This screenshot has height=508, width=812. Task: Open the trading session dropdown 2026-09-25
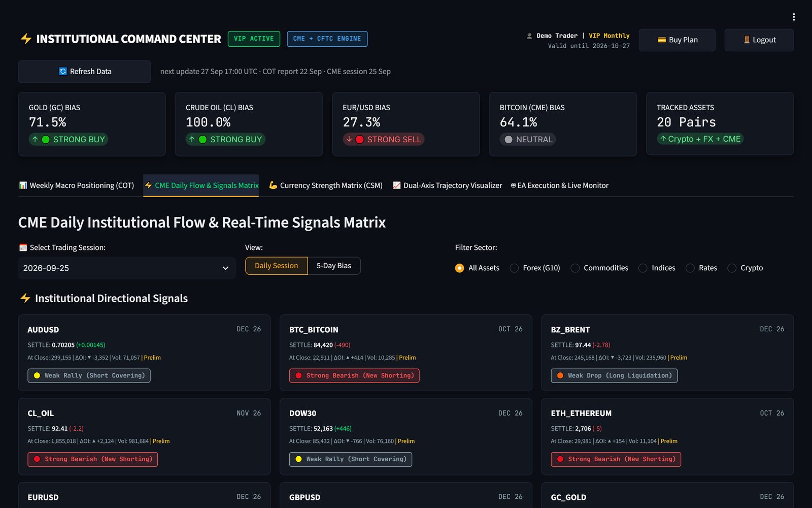tap(127, 268)
